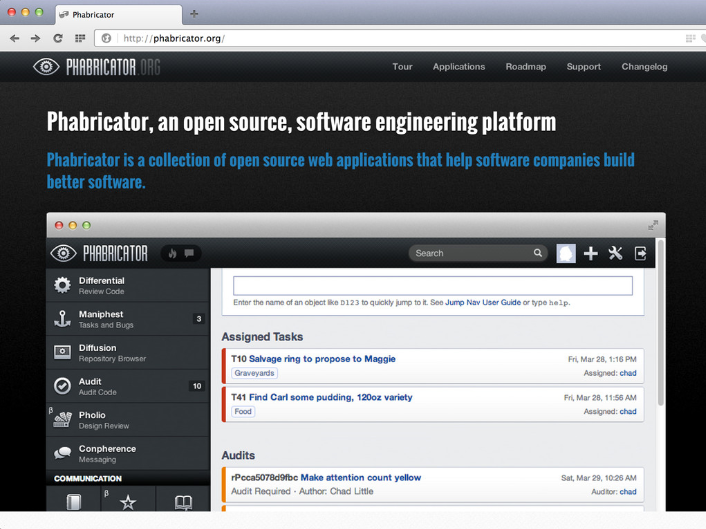Screen dimensions: 706x529
Task: Click the Differential gear icon in sidebar
Action: point(62,286)
